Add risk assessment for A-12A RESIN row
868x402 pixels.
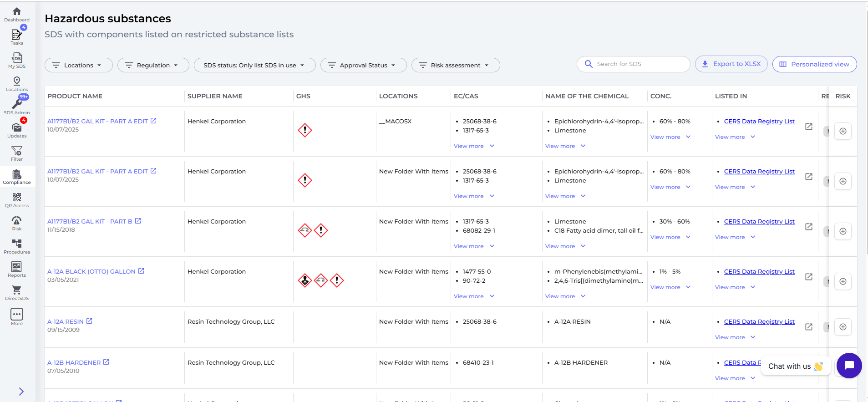pos(843,327)
